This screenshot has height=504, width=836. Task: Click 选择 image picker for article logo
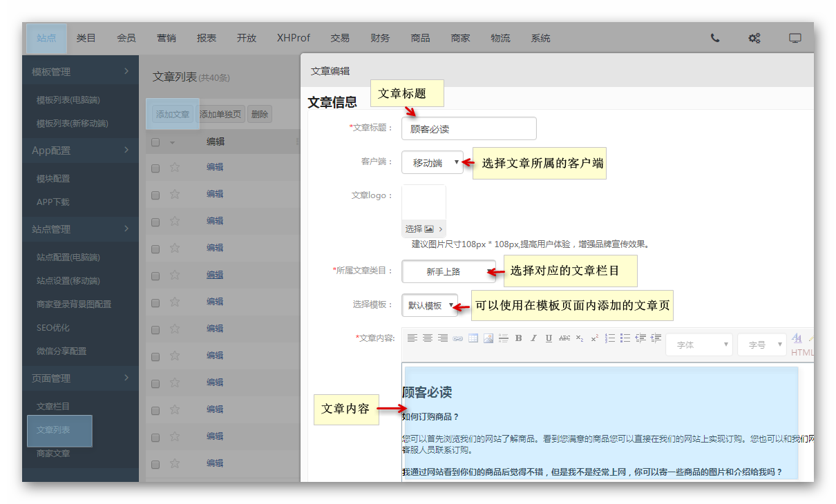pyautogui.click(x=424, y=229)
